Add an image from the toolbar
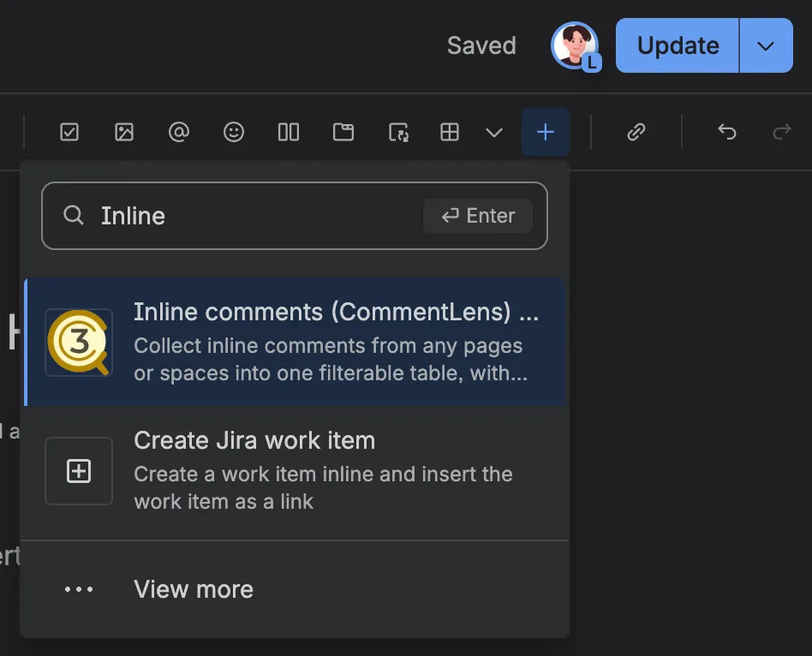 coord(123,132)
